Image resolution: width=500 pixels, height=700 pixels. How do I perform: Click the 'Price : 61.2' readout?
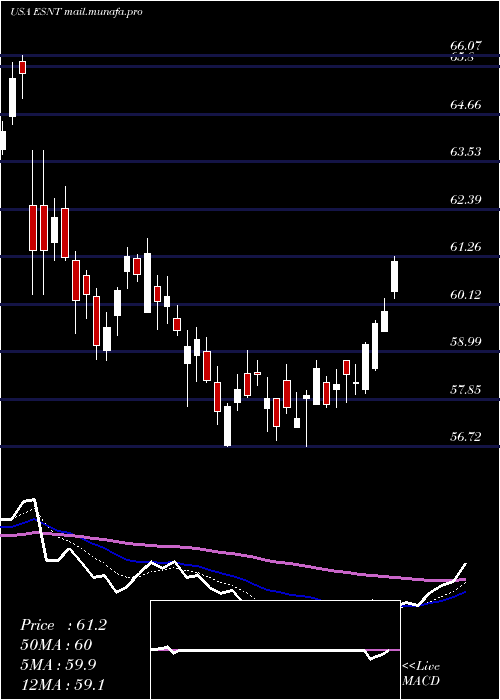click(x=63, y=625)
